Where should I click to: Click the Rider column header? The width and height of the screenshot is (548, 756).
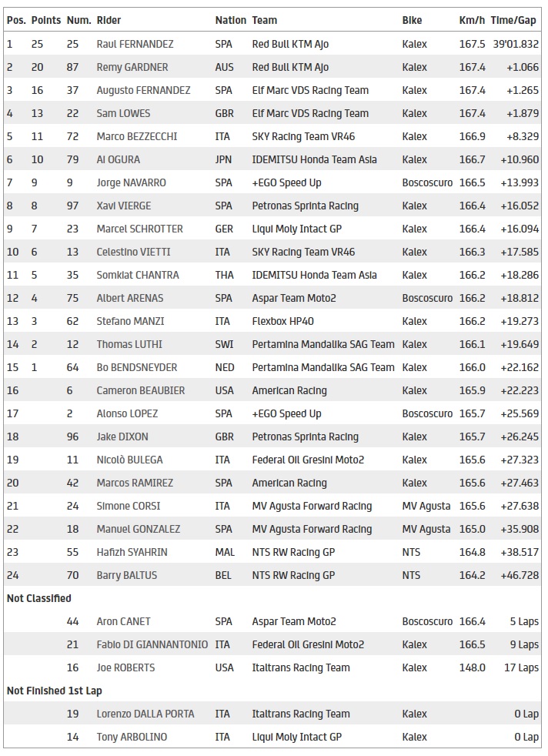109,20
